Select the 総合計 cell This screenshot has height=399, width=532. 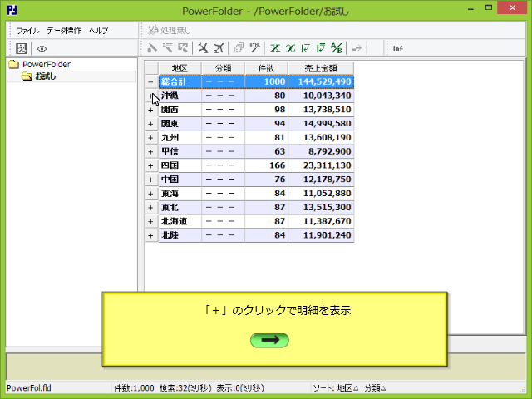pyautogui.click(x=180, y=81)
